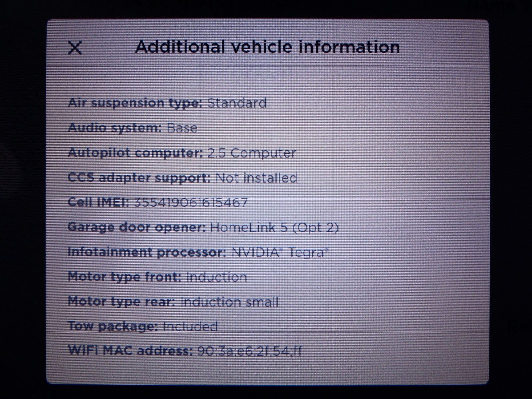Tap the Autopilot computer label
The width and height of the screenshot is (532, 399).
[x=135, y=153]
